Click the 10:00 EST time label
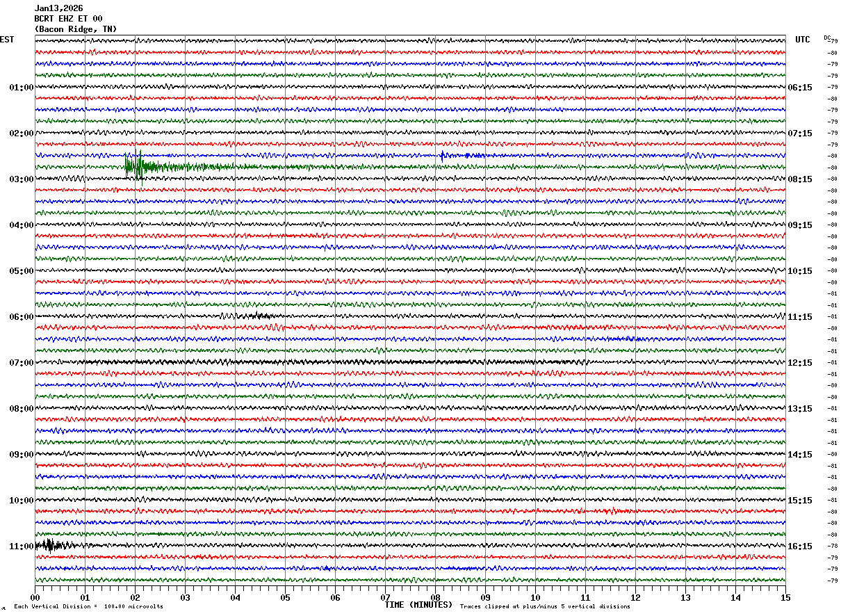Image resolution: width=841 pixels, height=616 pixels. click(21, 501)
